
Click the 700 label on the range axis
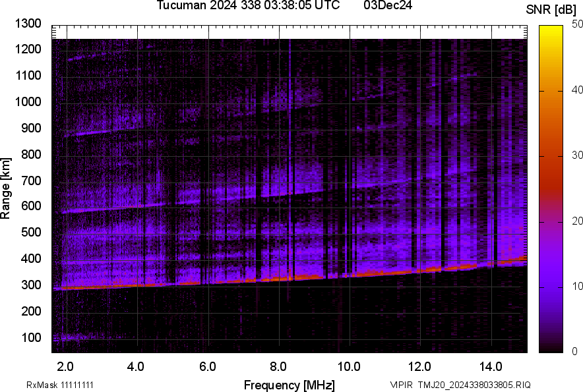click(32, 181)
